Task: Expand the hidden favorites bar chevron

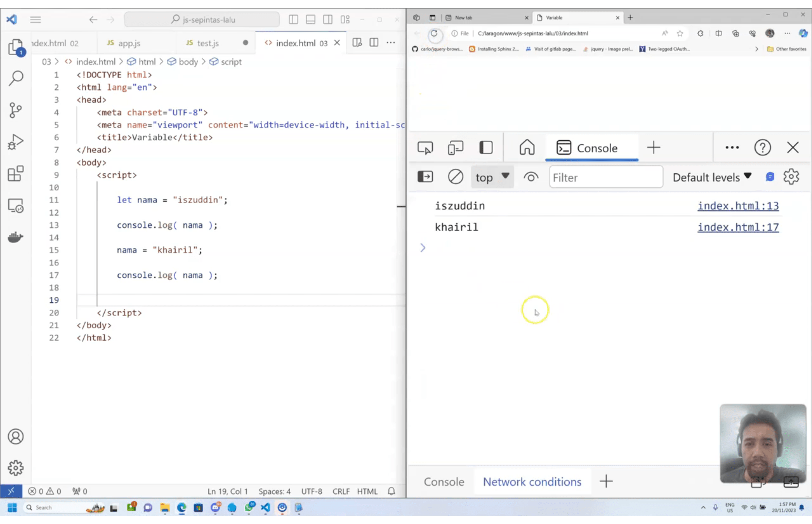Action: (x=756, y=49)
